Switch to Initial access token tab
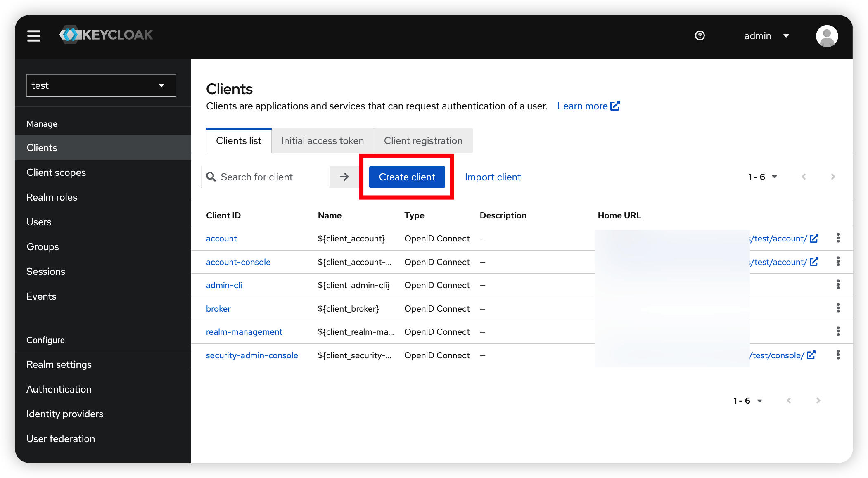868x478 pixels. (322, 141)
